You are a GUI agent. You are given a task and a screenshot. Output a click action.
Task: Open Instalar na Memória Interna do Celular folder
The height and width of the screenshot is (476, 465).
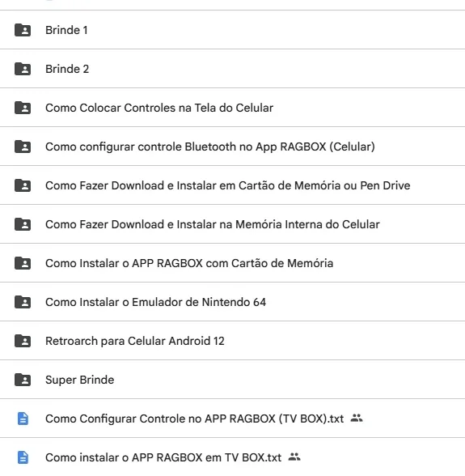213,224
